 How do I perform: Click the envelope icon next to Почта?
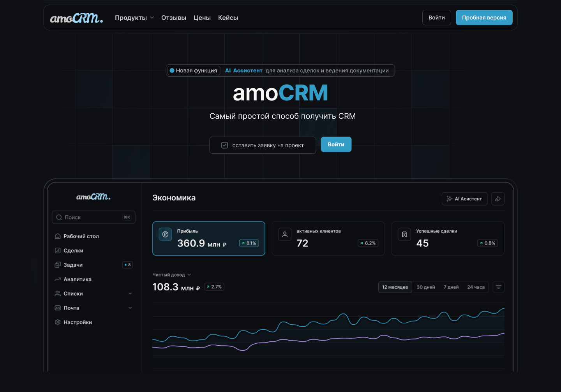coord(58,308)
